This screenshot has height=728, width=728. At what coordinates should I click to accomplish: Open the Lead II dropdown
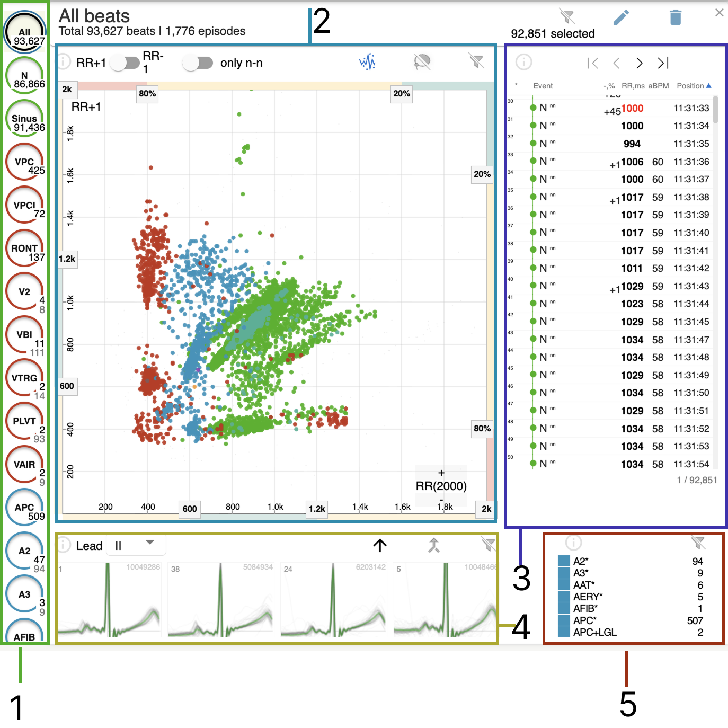[136, 545]
